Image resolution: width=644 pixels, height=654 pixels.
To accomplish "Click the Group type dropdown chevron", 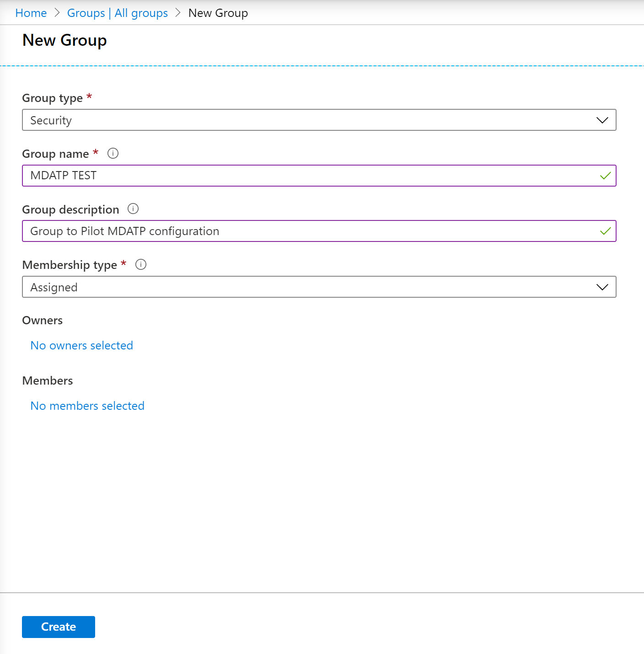I will coord(602,120).
